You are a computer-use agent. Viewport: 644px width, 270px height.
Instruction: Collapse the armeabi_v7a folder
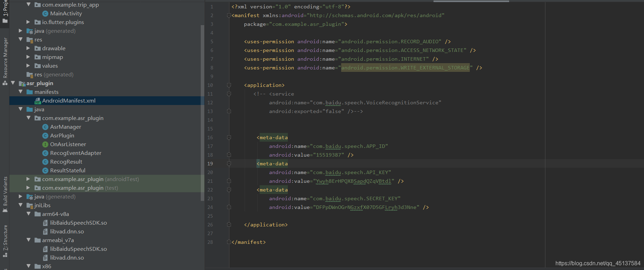[29, 240]
